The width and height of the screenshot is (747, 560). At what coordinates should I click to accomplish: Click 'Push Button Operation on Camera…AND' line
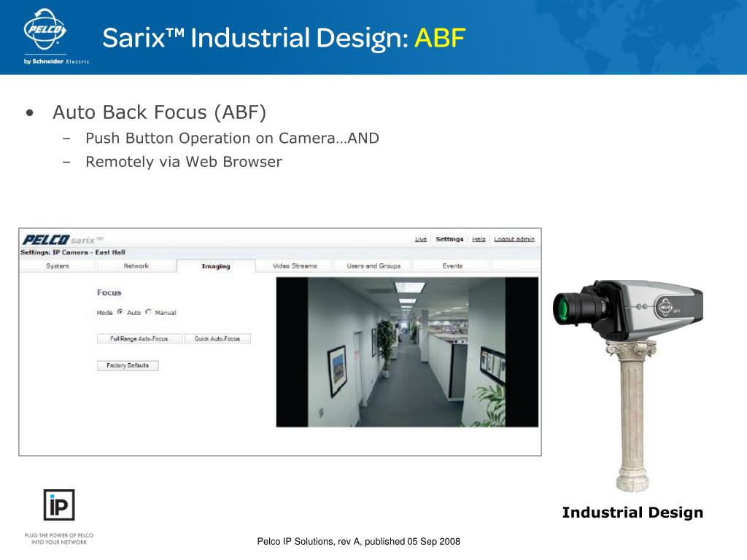point(233,138)
